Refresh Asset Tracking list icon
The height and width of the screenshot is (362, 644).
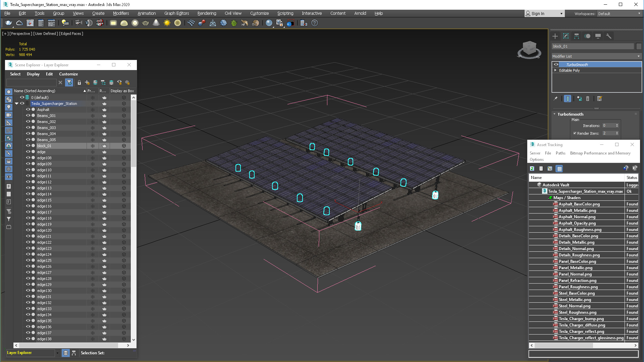532,169
